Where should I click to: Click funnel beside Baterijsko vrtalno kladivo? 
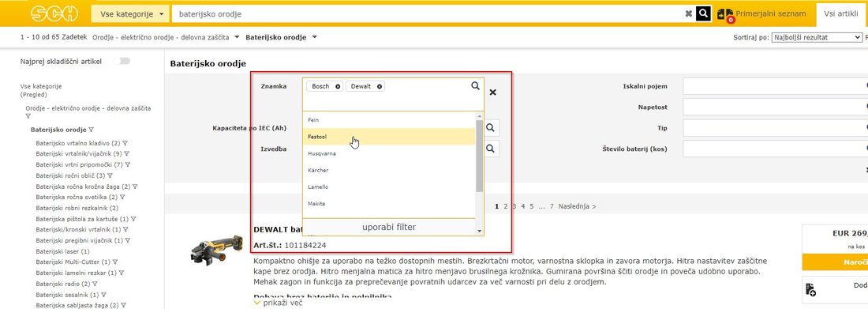click(x=126, y=143)
